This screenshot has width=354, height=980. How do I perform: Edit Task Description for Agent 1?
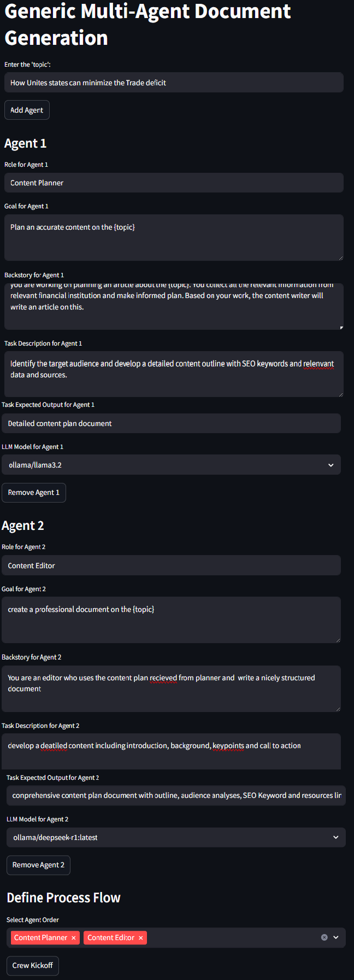174,374
